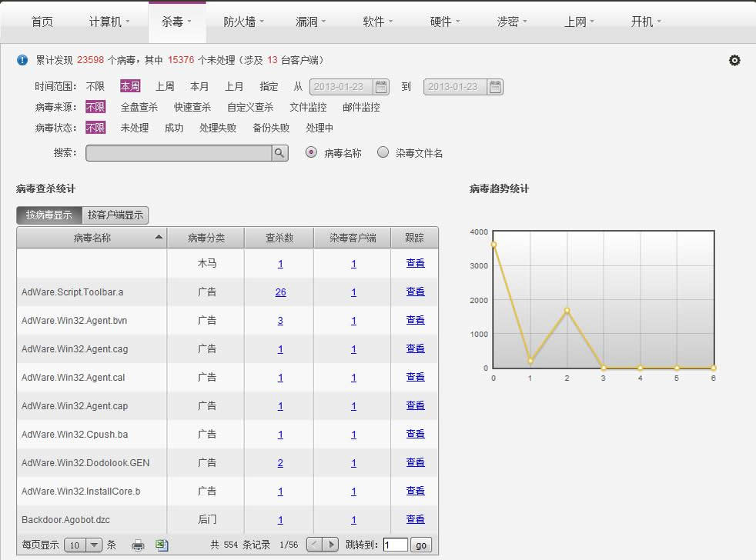756x560 pixels.
Task: Filter virus source by 快速查杀
Action: point(192,107)
